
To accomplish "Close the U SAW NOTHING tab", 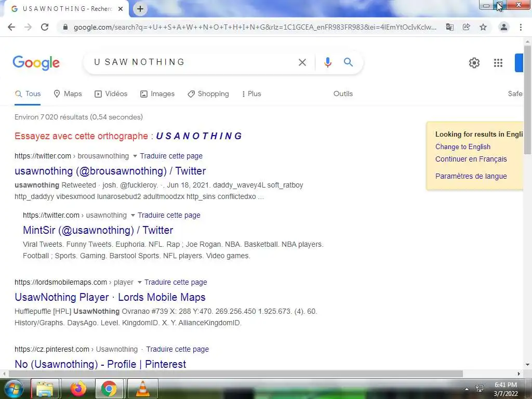I will point(121,9).
